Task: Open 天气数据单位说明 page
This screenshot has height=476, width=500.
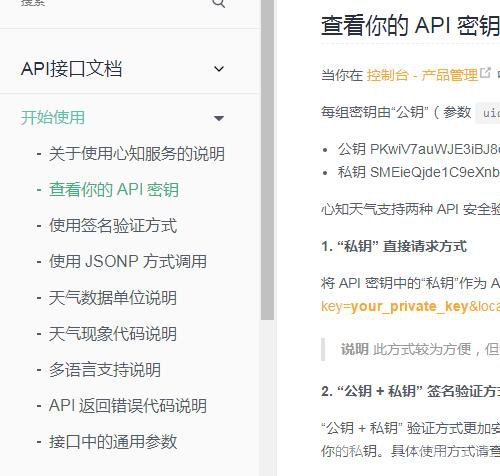Action: click(x=113, y=298)
